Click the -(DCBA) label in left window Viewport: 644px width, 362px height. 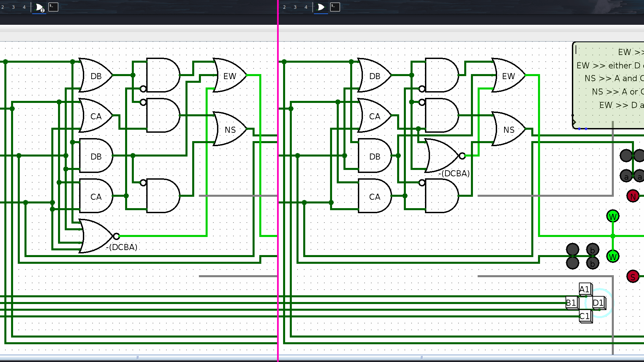click(122, 247)
